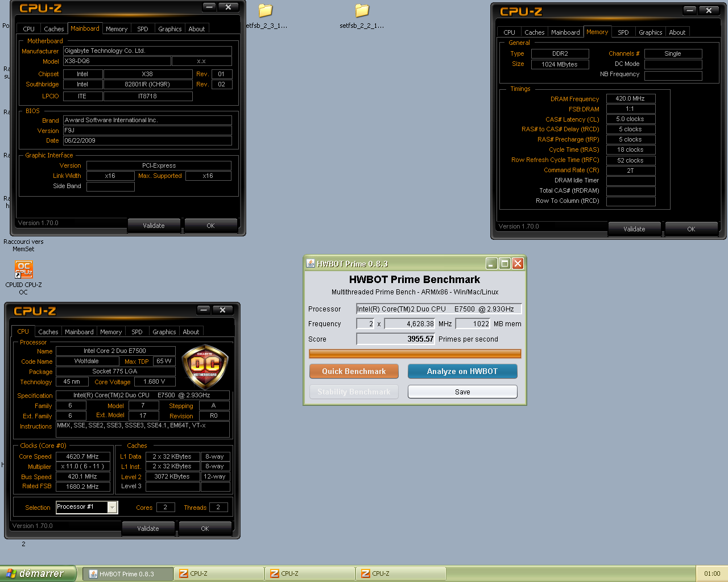
Task: Start the Quick Benchmark
Action: coord(354,371)
